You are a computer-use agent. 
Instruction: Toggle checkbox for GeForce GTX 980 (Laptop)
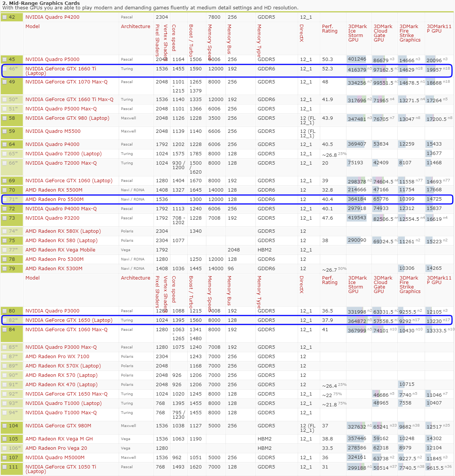click(x=4, y=118)
